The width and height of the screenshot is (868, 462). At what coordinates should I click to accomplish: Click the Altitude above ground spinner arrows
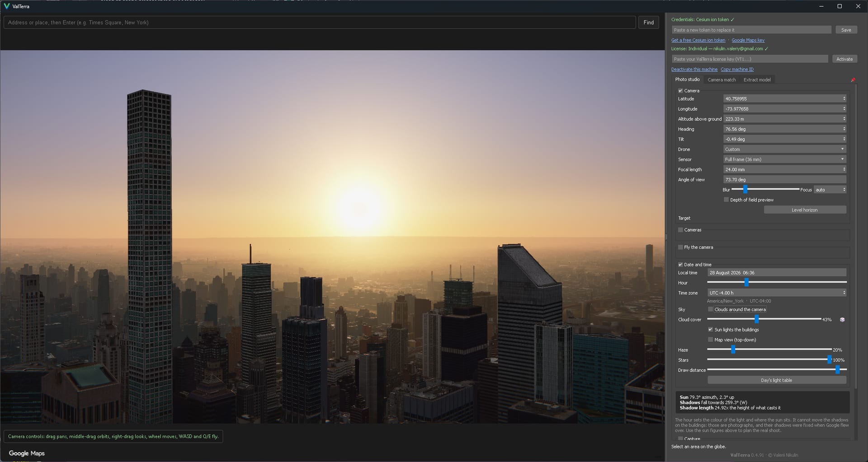pos(844,119)
